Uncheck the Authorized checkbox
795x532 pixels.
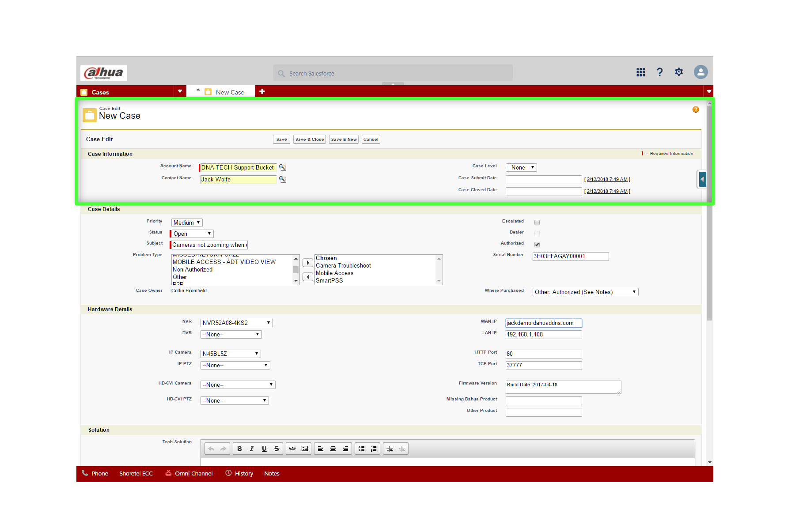tap(537, 245)
